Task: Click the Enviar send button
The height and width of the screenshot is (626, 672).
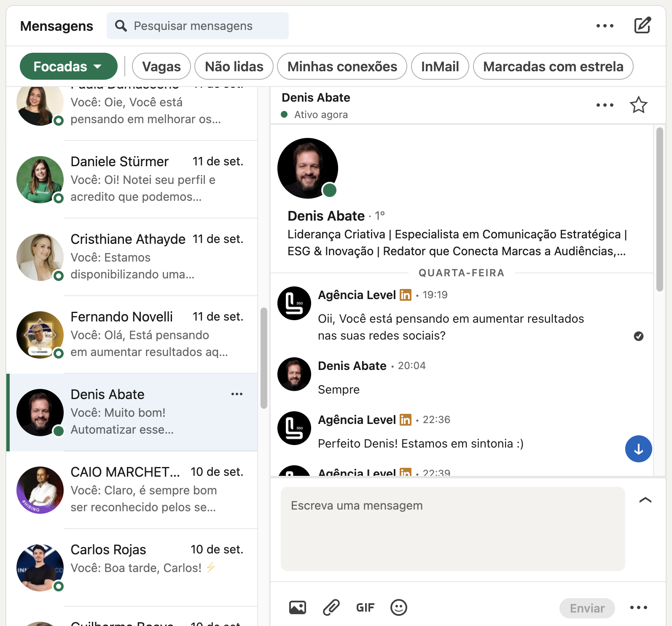Action: [587, 608]
